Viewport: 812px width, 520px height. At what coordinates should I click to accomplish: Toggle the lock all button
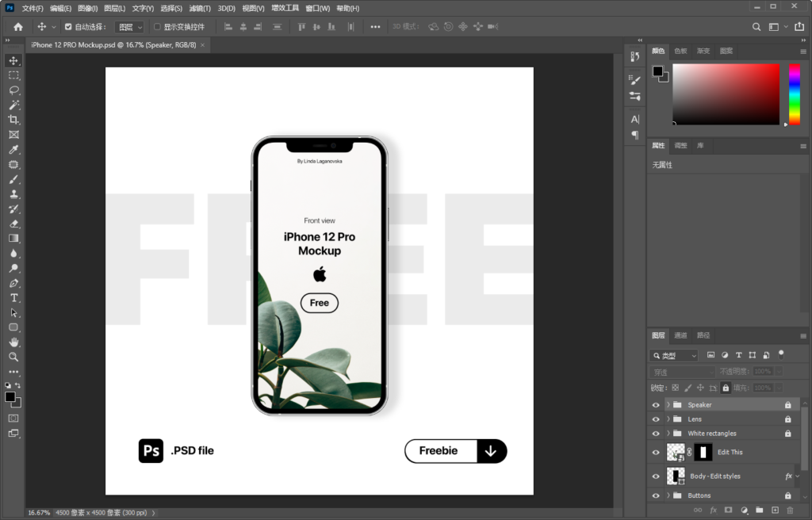pyautogui.click(x=726, y=388)
